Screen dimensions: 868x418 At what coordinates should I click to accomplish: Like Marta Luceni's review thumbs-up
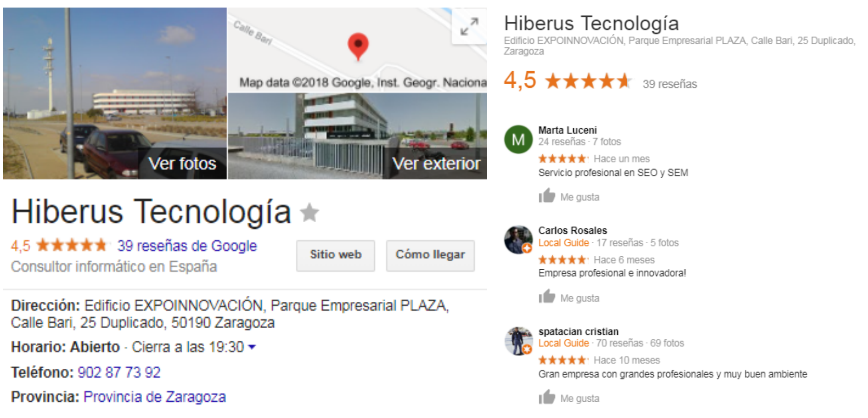pos(547,196)
